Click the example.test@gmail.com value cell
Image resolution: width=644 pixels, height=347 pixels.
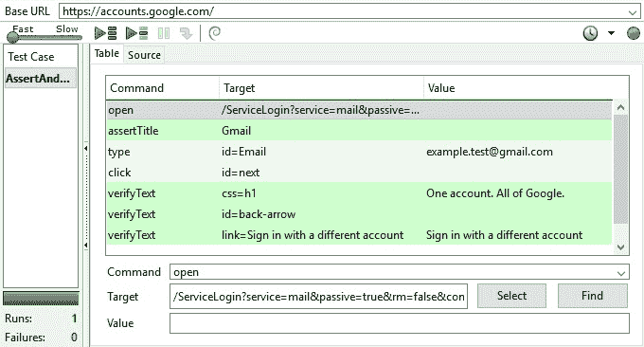490,152
